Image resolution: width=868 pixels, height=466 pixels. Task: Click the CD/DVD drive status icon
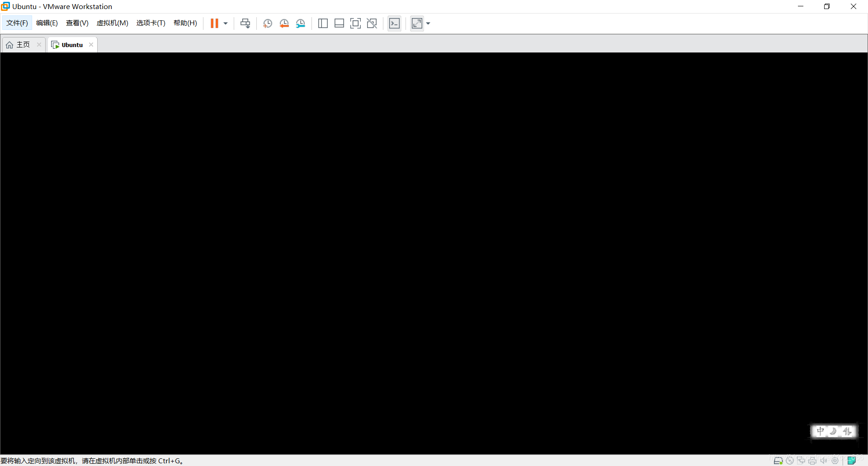coord(790,461)
